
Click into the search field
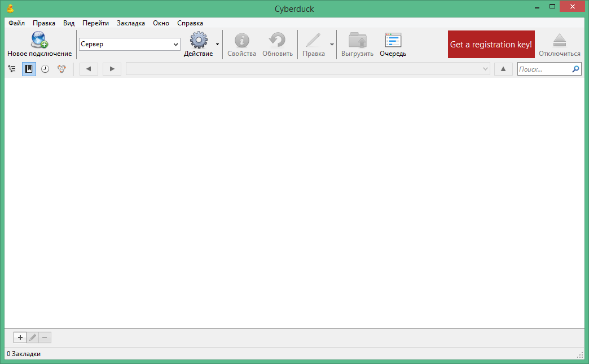(x=544, y=69)
